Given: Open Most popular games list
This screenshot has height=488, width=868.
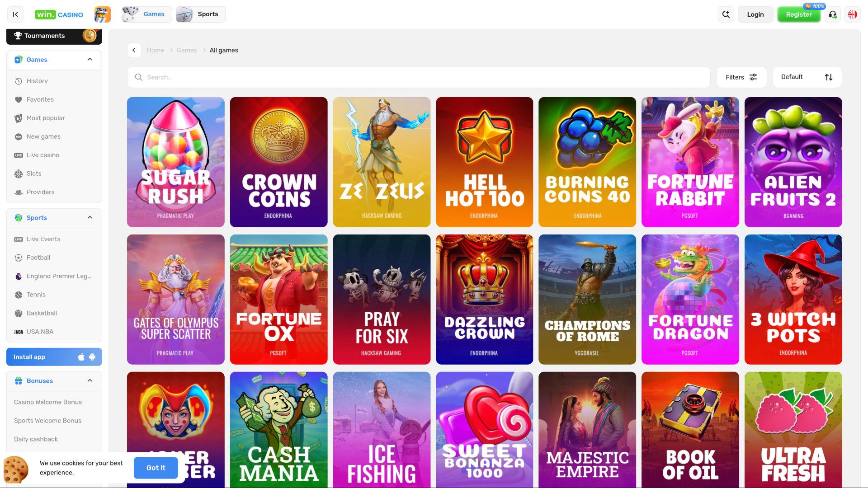Looking at the screenshot, I should [54, 118].
